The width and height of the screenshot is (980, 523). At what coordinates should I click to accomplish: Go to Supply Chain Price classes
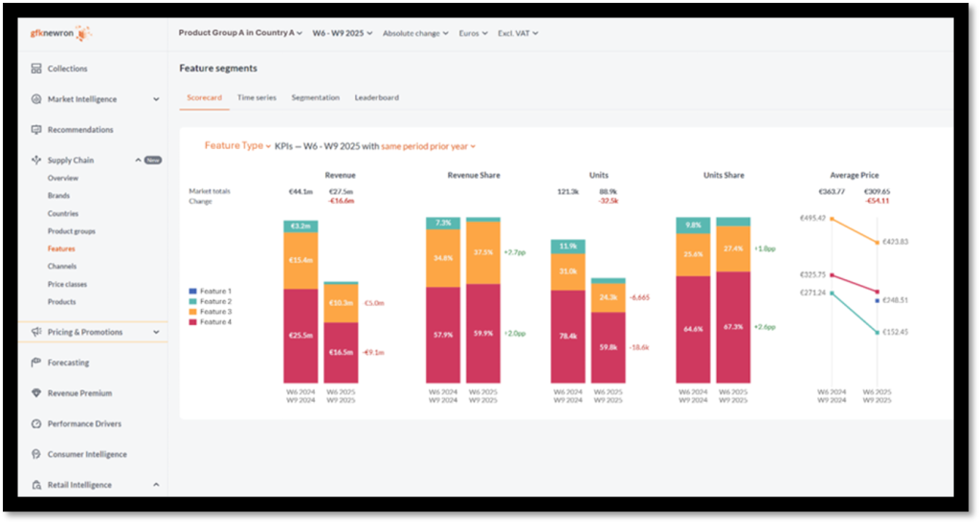tap(68, 285)
